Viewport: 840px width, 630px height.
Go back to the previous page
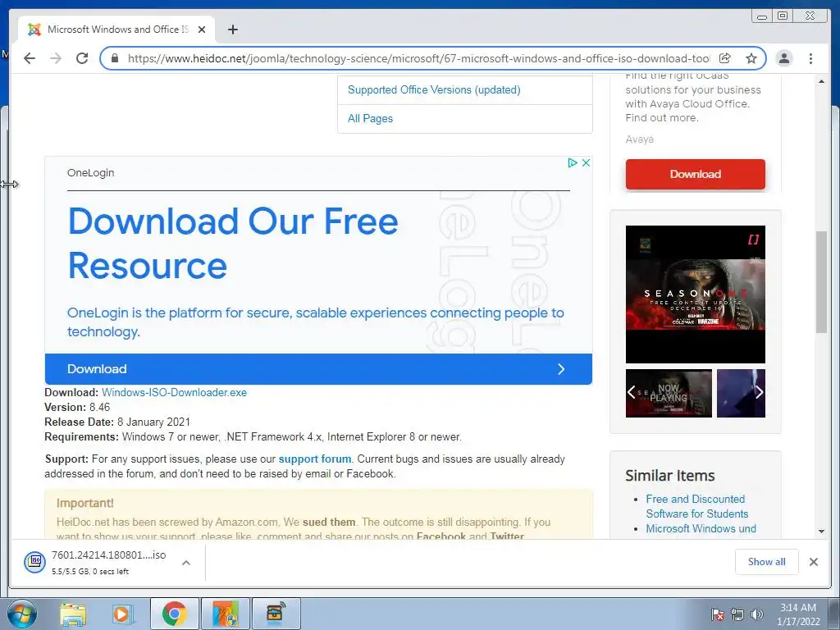(30, 58)
